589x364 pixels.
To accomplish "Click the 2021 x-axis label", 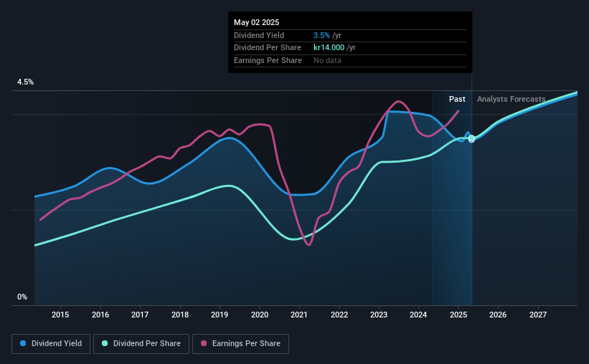I will pyautogui.click(x=299, y=315).
